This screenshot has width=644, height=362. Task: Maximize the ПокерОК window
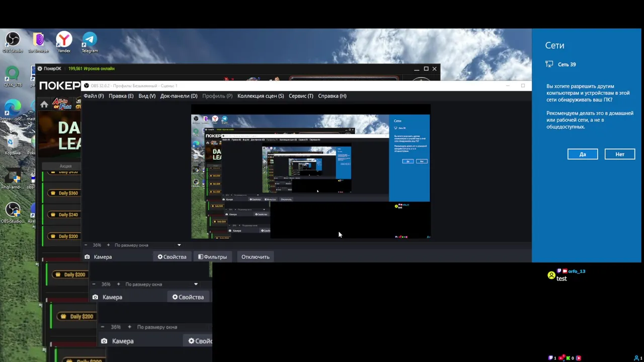click(426, 68)
